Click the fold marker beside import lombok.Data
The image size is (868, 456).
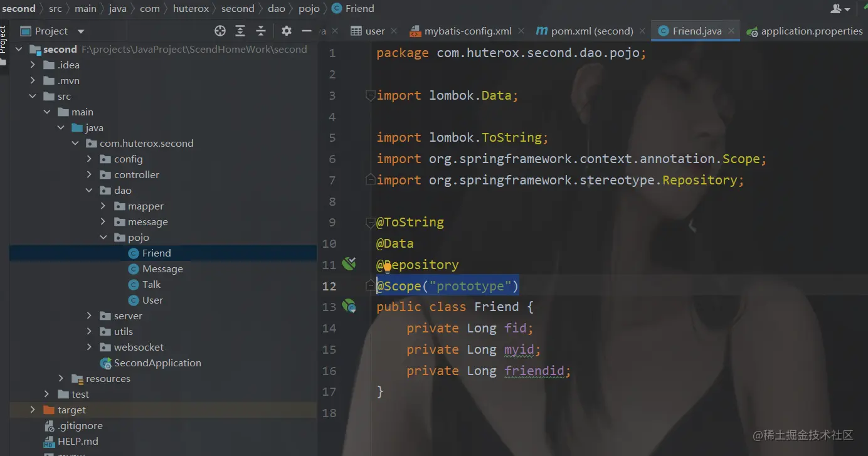[x=371, y=95]
